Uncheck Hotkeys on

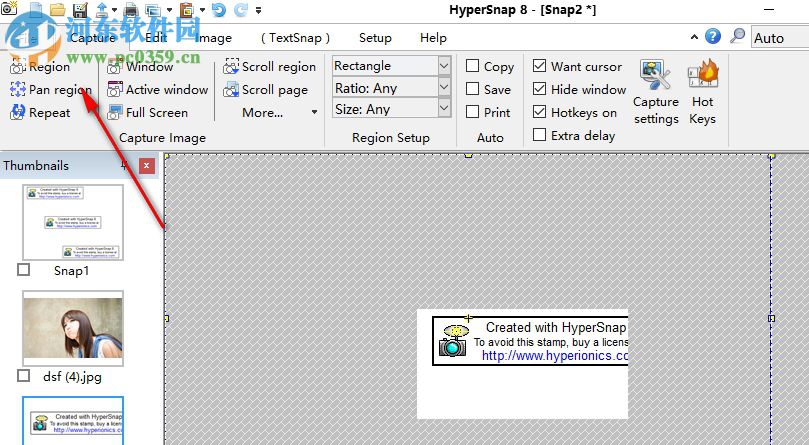(539, 112)
